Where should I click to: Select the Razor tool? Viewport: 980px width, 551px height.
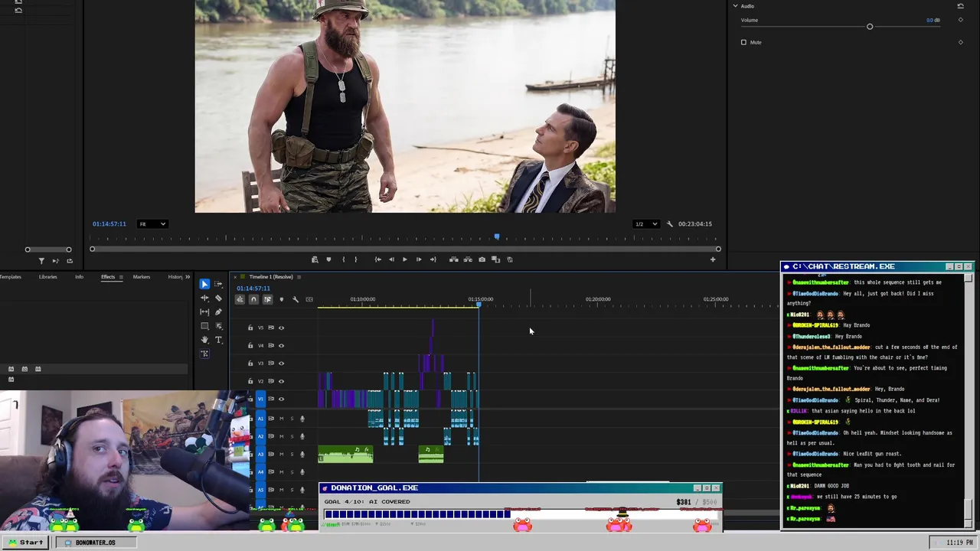point(218,298)
